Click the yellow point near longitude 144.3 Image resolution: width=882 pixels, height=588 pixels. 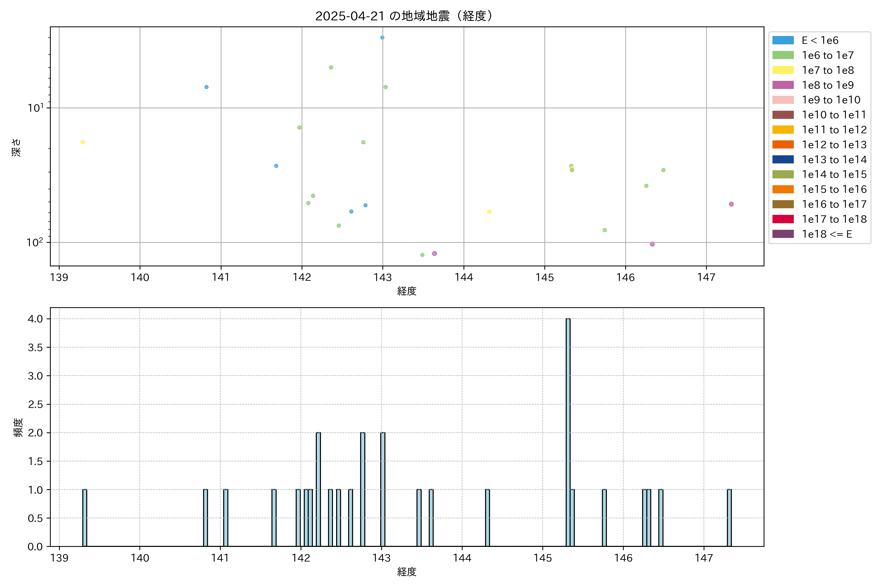click(489, 211)
